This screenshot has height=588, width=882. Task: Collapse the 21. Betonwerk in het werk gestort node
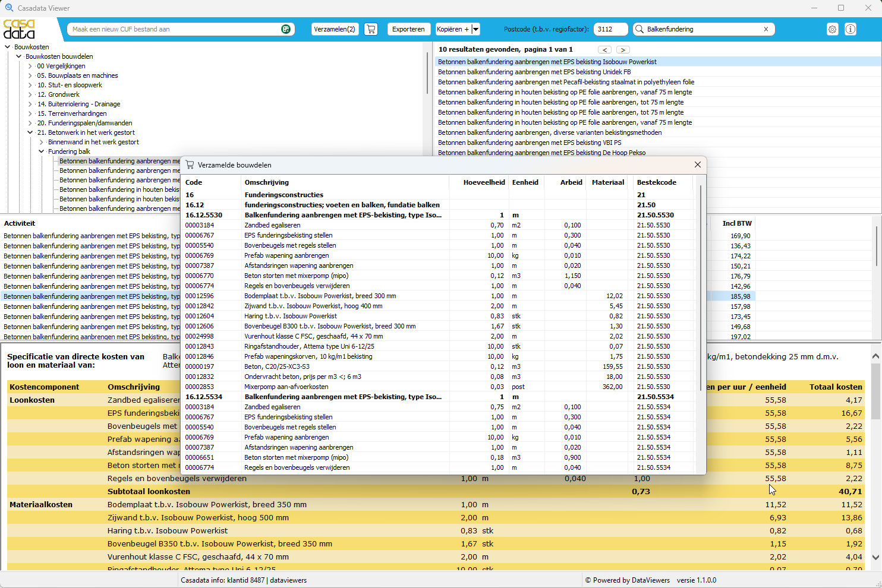click(x=30, y=132)
